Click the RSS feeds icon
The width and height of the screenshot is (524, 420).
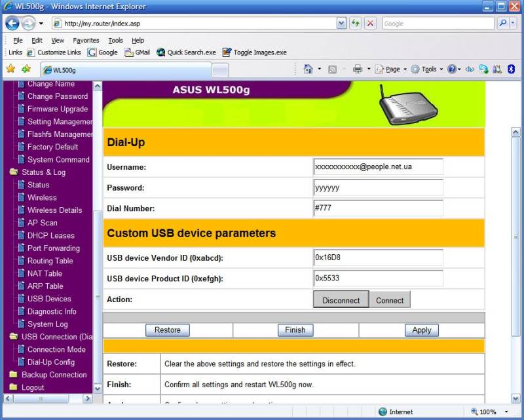click(x=332, y=69)
